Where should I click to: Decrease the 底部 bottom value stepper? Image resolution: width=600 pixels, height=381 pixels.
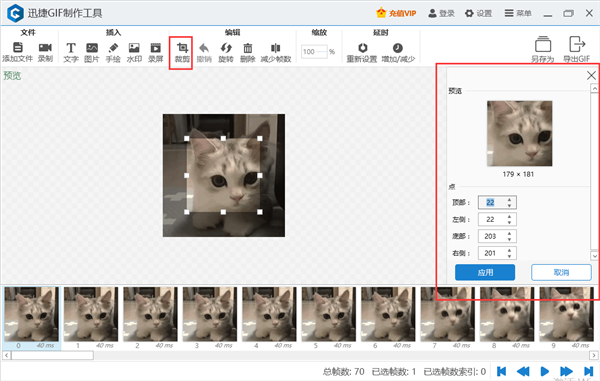509,239
